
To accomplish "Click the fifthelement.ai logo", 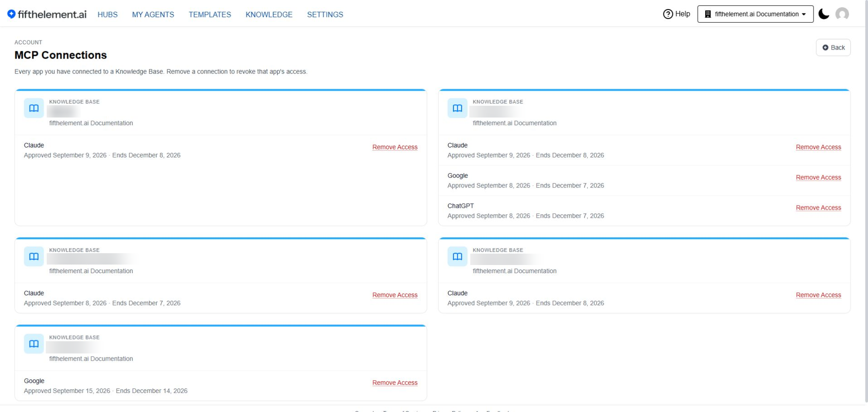I will click(47, 14).
